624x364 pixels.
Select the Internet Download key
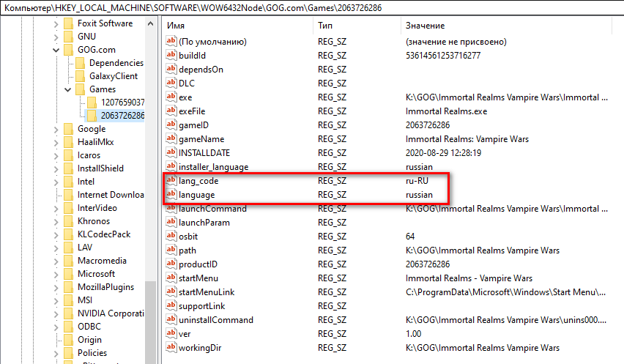[111, 195]
